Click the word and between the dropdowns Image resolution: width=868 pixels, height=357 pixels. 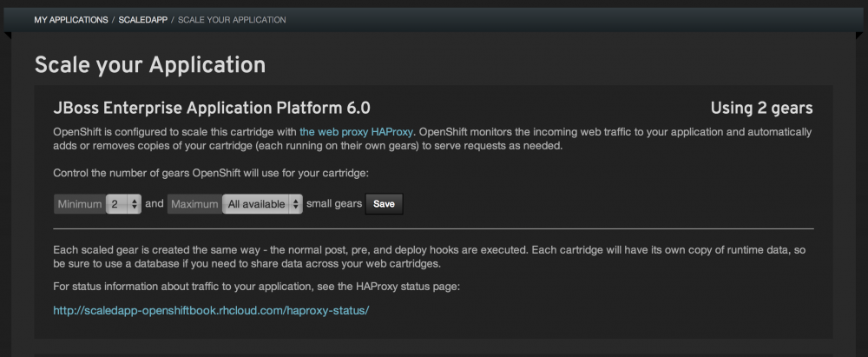[x=155, y=204]
